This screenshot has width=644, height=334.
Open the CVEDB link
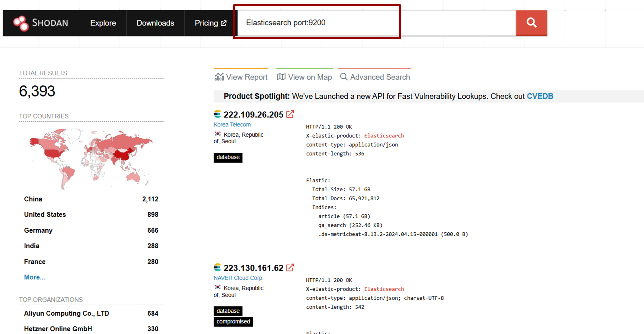click(x=540, y=96)
